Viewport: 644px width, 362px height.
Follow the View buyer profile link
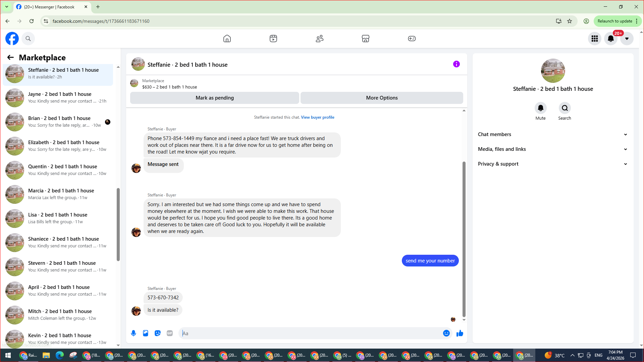(318, 117)
